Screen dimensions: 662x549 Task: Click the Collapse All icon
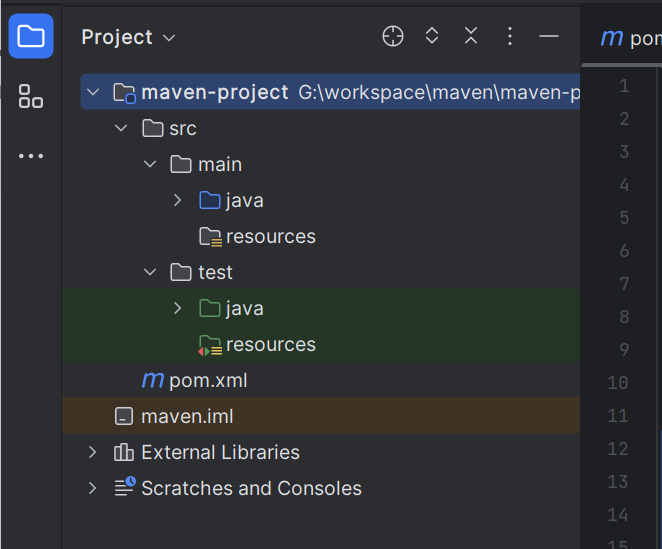click(471, 37)
